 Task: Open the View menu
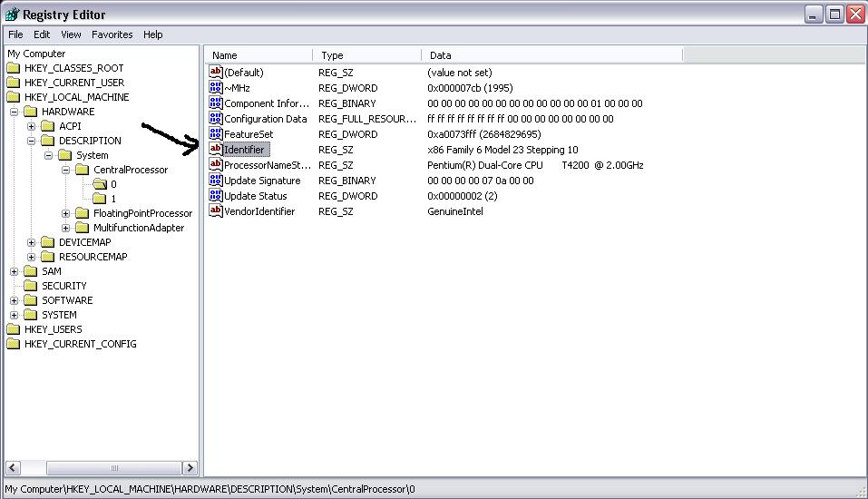click(x=71, y=34)
